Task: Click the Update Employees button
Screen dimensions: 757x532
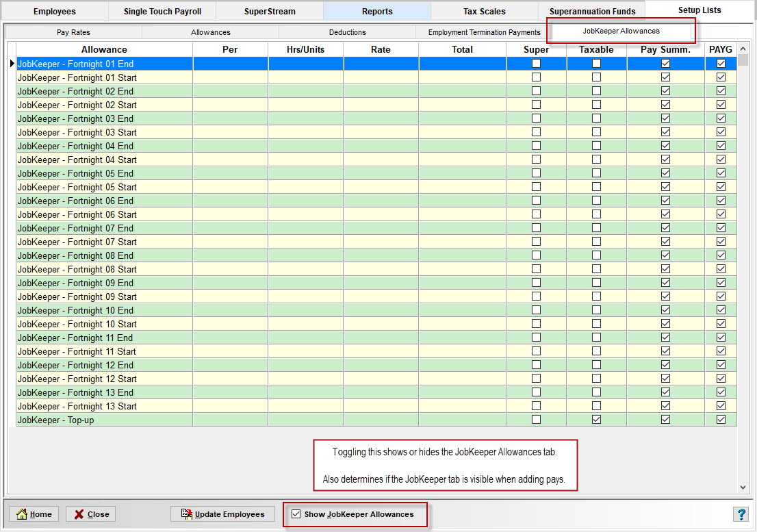Action: [222, 514]
